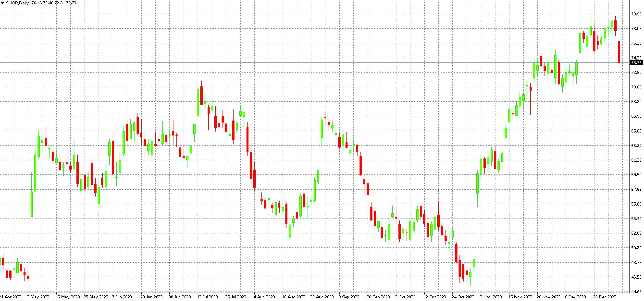The image size is (644, 301).
Task: Click the 61.35 price scale label
Action: [x=636, y=160]
